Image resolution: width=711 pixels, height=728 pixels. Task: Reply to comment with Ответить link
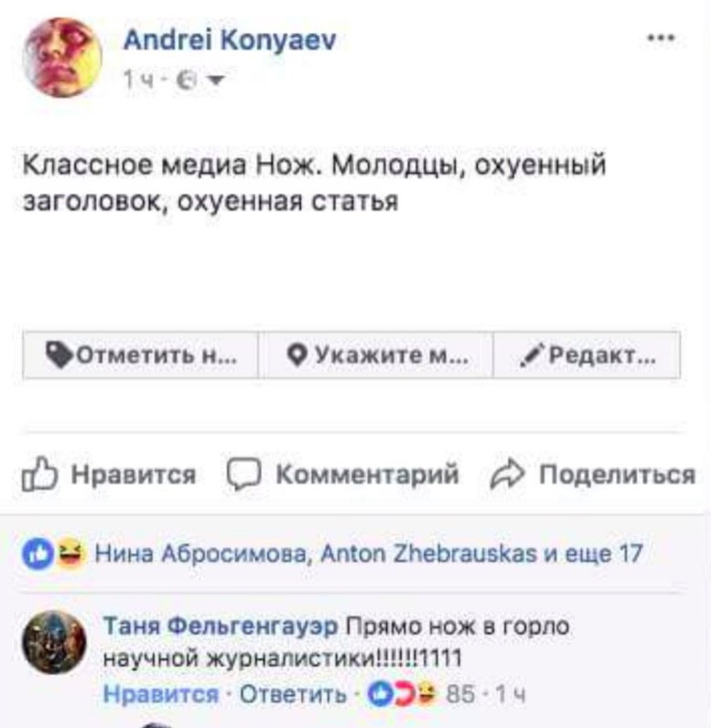coord(293,694)
